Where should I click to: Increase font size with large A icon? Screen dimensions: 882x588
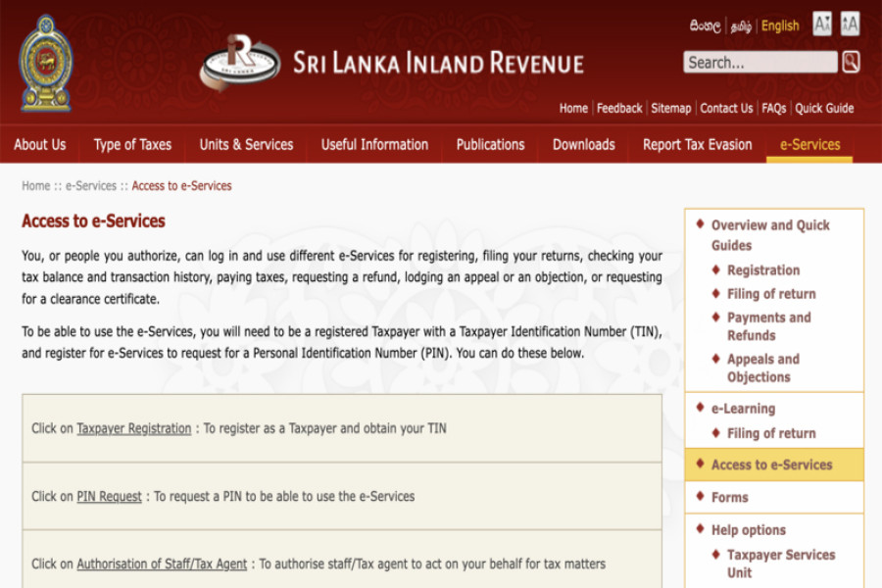(x=850, y=24)
